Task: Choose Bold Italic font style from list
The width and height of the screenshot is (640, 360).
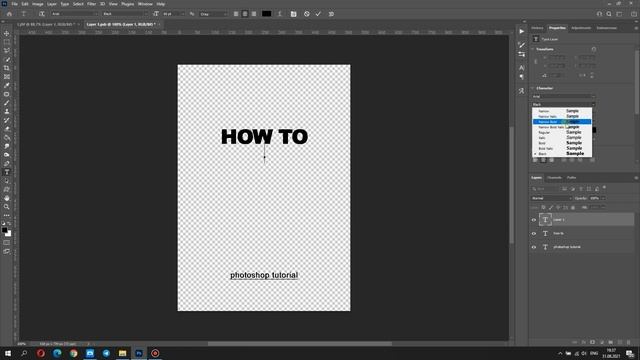Action: [x=562, y=148]
